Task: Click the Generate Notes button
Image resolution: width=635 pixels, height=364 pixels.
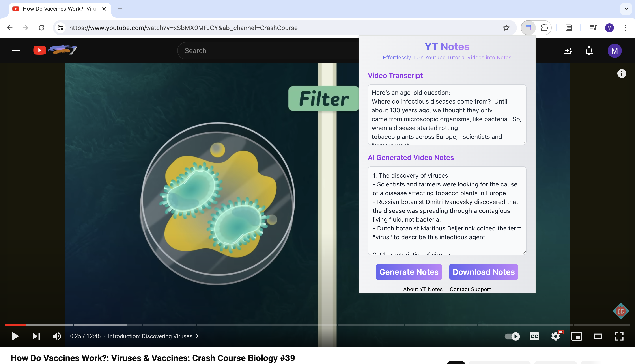Action: coord(409,272)
